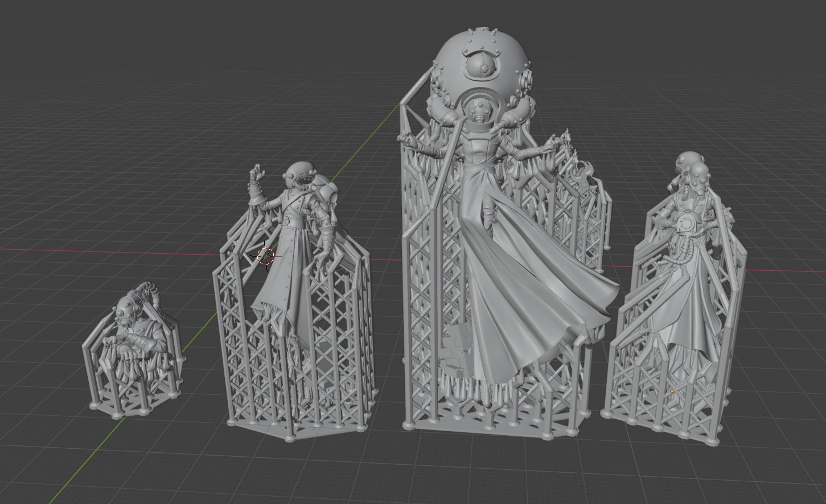Viewport: 826px width, 504px height.
Task: Select the small seated figure model
Action: click(132, 350)
